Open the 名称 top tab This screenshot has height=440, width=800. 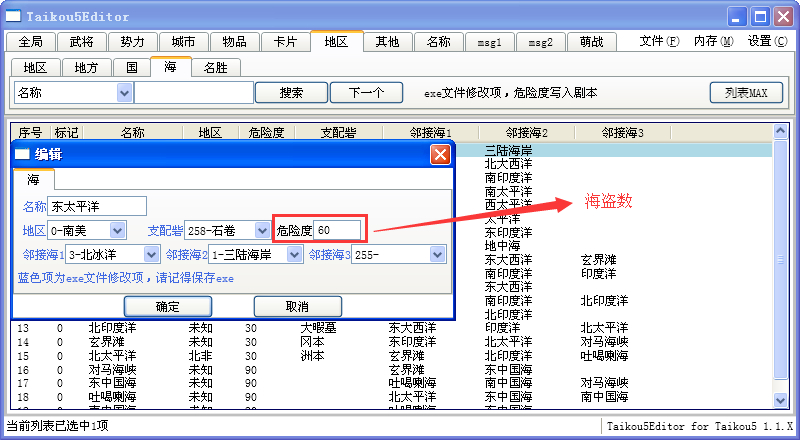click(439, 42)
